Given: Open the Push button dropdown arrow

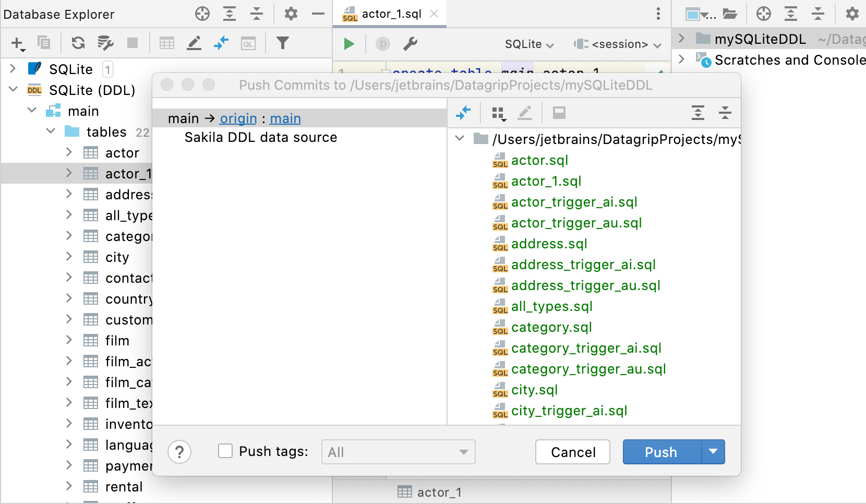Looking at the screenshot, I should [x=713, y=452].
